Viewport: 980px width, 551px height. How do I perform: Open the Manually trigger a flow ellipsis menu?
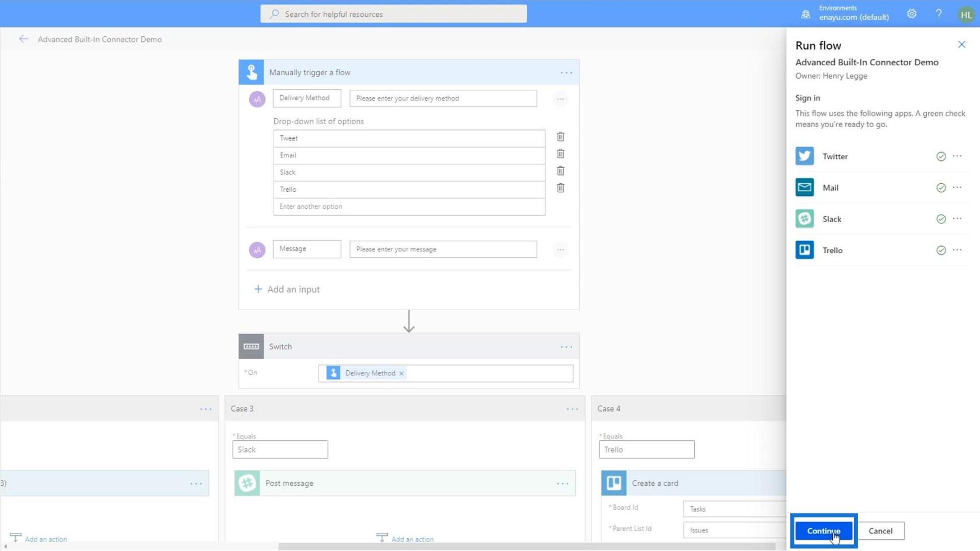click(x=566, y=73)
